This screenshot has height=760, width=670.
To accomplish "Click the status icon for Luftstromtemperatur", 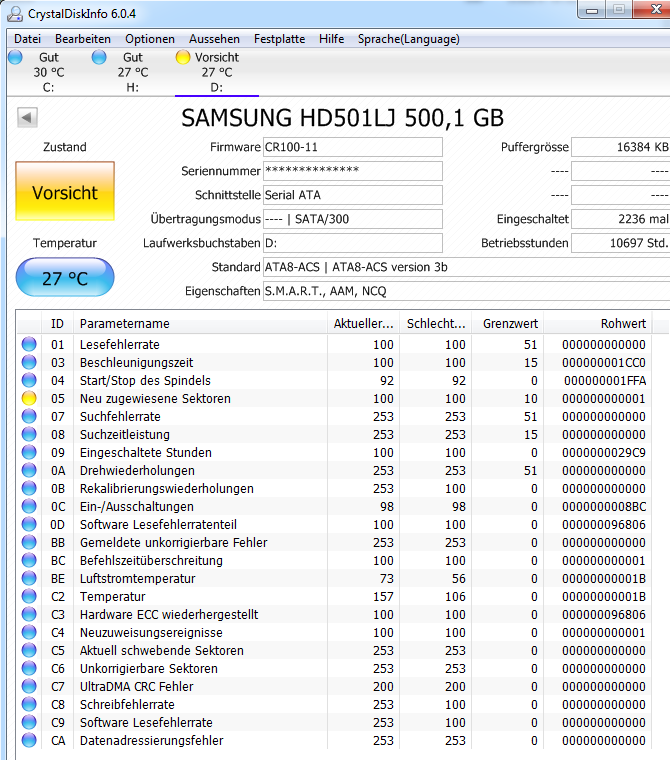I will click(x=29, y=578).
